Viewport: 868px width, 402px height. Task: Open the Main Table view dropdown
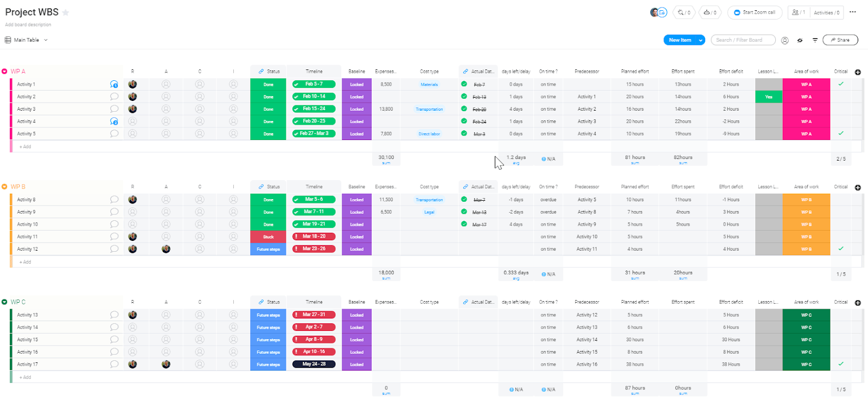pos(27,40)
